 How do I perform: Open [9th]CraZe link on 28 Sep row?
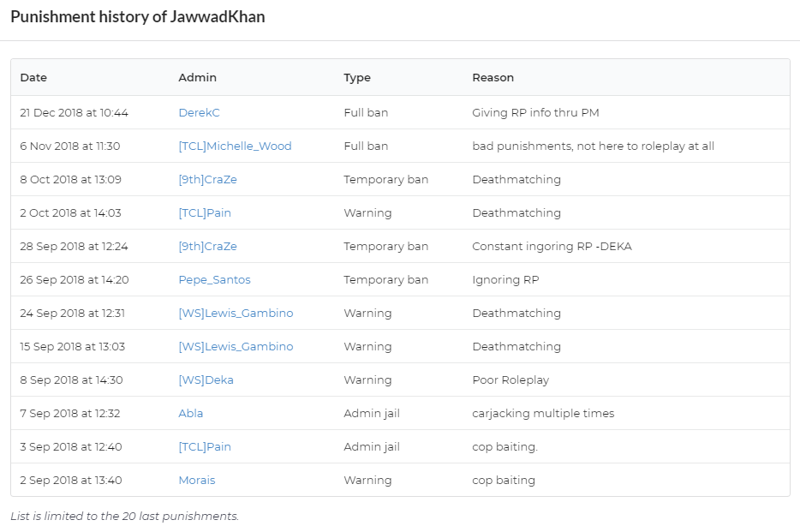pos(207,247)
